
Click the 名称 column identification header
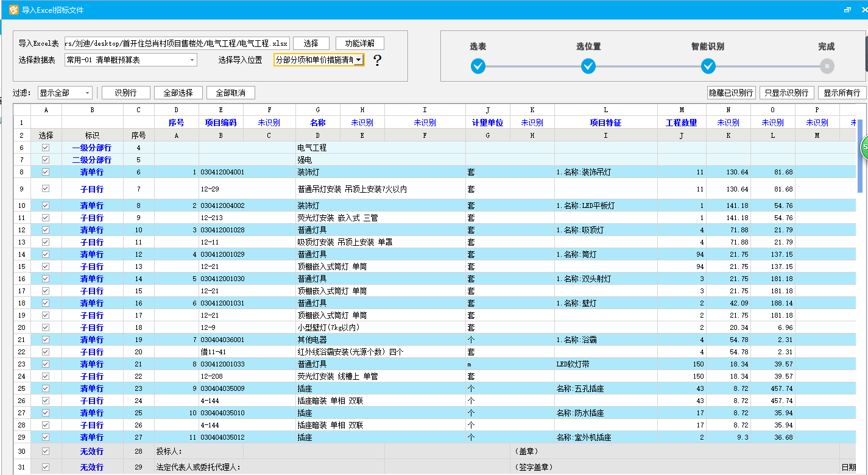click(318, 123)
